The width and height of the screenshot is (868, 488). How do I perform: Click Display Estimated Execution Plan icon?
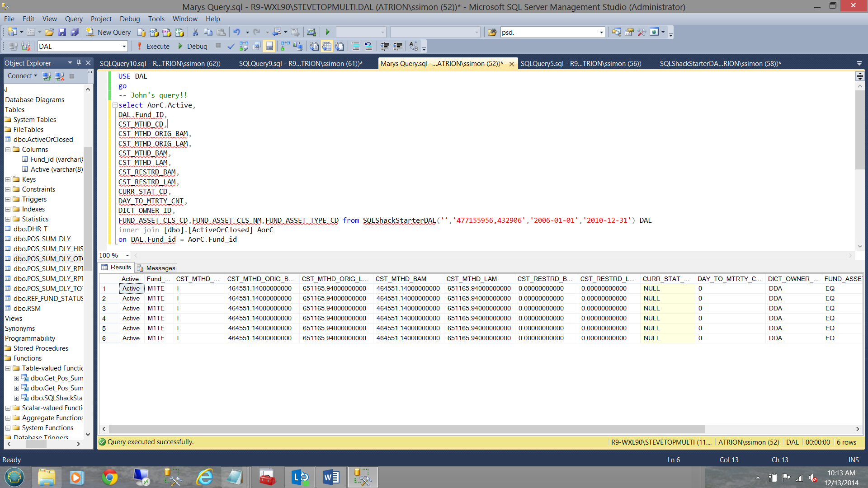click(244, 46)
